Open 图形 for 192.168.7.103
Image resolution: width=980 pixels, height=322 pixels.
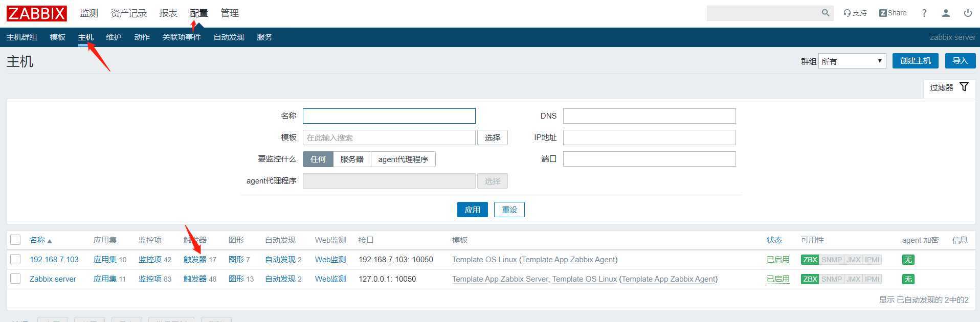click(x=236, y=259)
